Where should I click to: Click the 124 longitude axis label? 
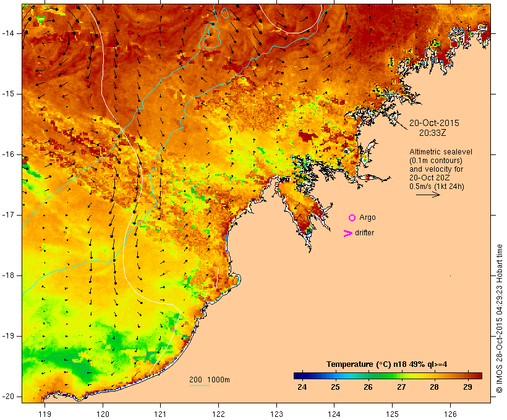click(334, 414)
